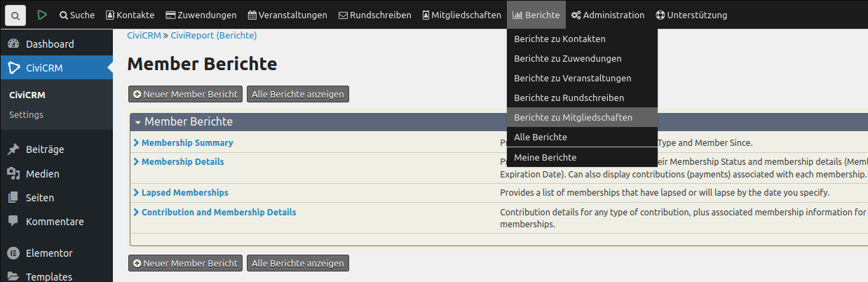This screenshot has height=282, width=868.
Task: Open Contribution and Membership Details link
Action: (219, 213)
